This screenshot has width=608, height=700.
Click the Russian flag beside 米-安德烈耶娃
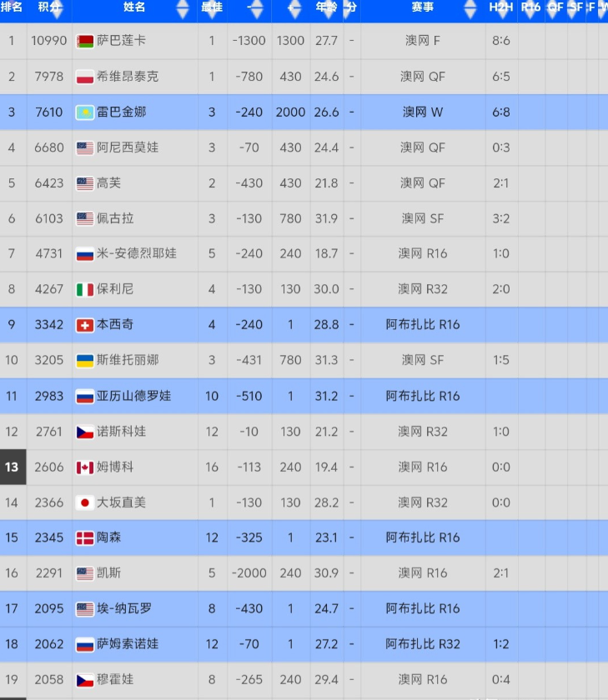(85, 254)
